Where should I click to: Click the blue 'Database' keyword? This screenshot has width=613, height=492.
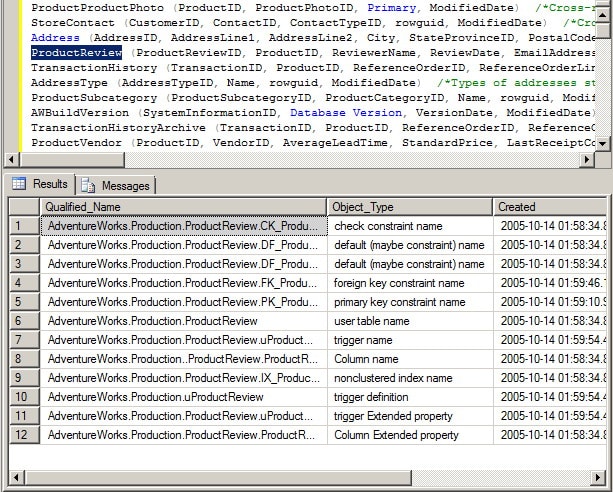point(317,113)
